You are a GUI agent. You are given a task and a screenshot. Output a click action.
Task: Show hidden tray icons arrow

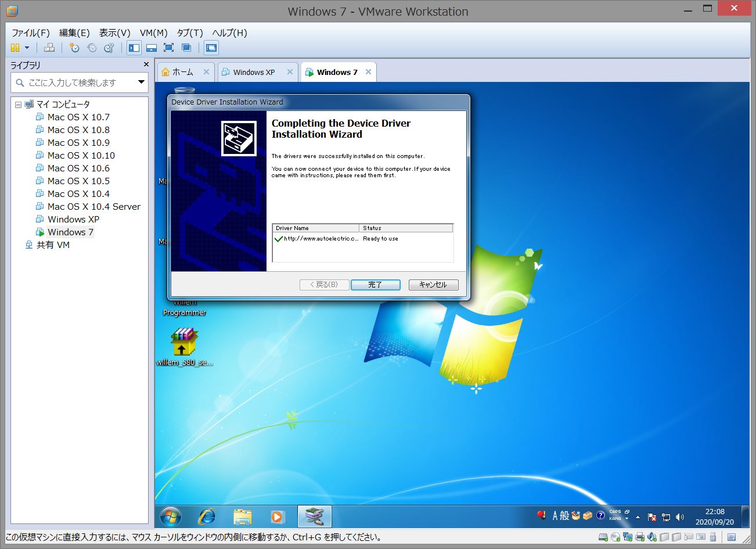click(638, 516)
